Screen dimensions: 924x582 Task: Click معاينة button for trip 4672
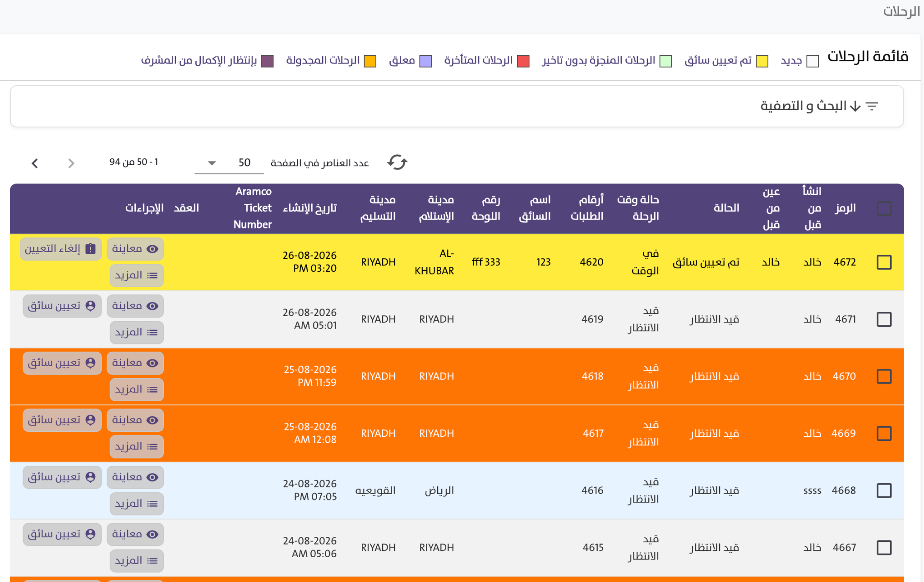click(x=135, y=249)
